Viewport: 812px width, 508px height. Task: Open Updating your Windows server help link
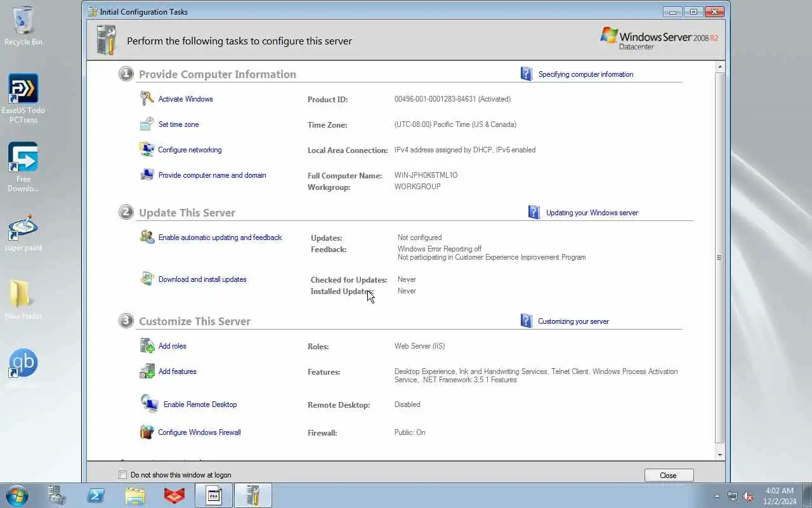592,213
